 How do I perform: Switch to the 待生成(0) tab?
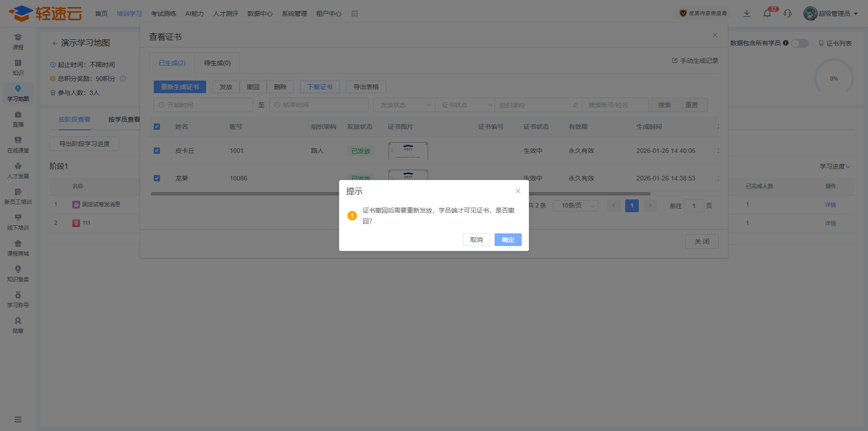coord(217,63)
